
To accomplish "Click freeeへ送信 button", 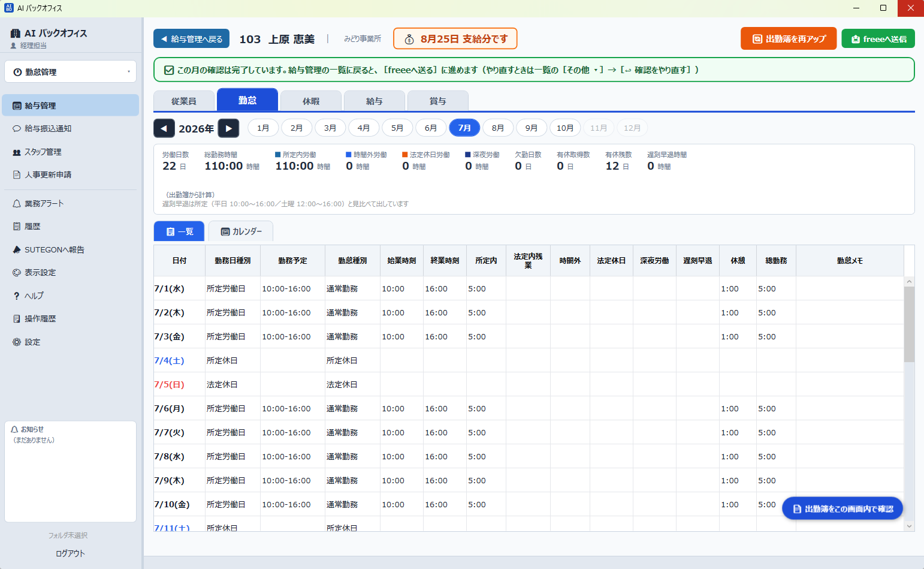I will 878,39.
